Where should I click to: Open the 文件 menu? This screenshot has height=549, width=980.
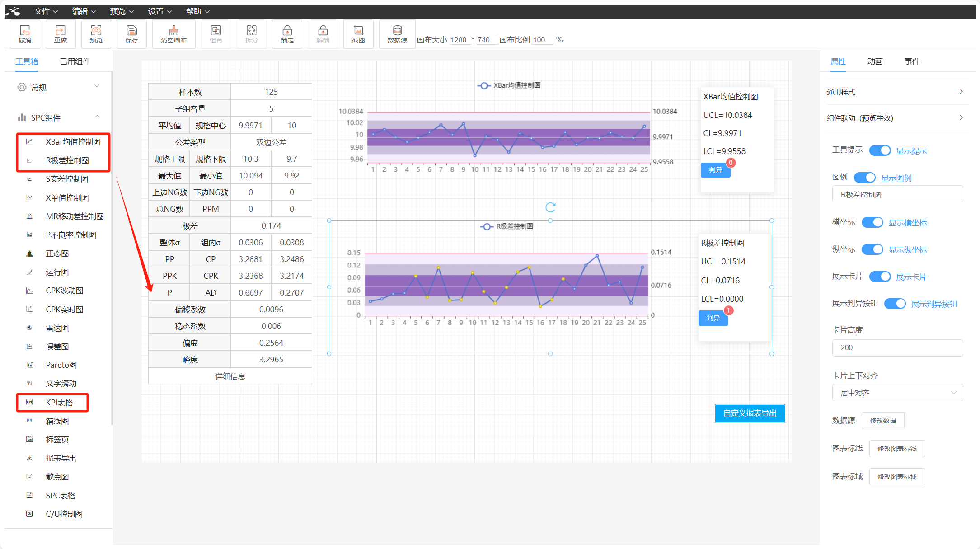click(x=46, y=11)
